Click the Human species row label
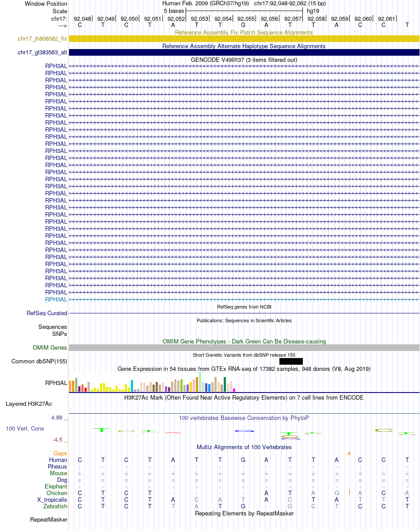This screenshot has height=530, width=420. 58,460
